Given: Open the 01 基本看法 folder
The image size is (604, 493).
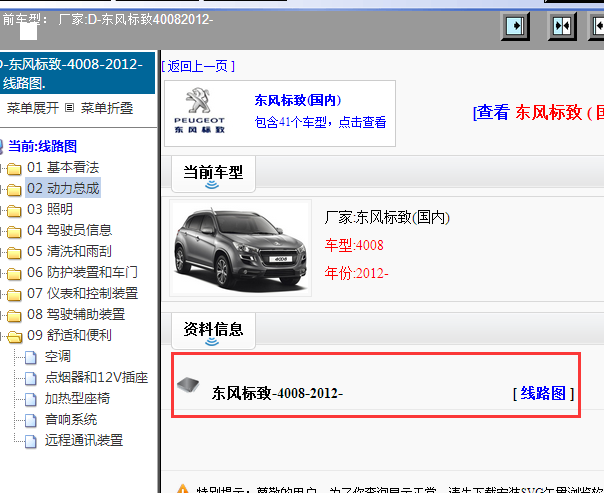Looking at the screenshot, I should 63,167.
